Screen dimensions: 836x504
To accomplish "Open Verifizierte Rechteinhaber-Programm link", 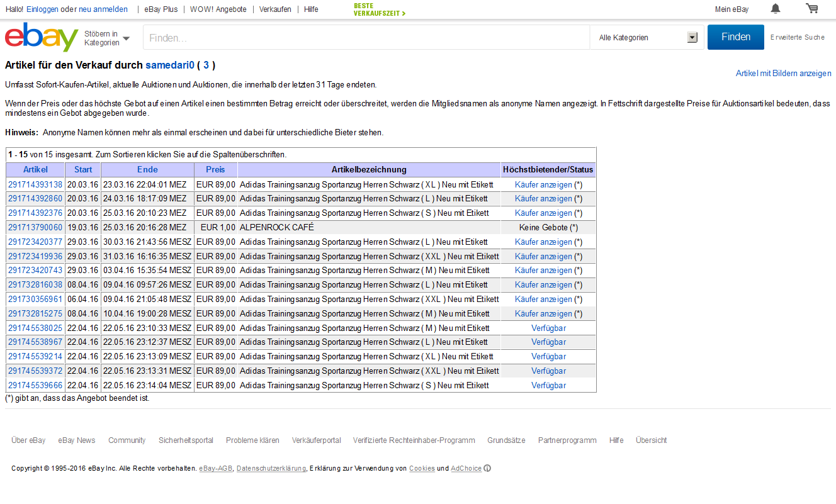I will [414, 440].
